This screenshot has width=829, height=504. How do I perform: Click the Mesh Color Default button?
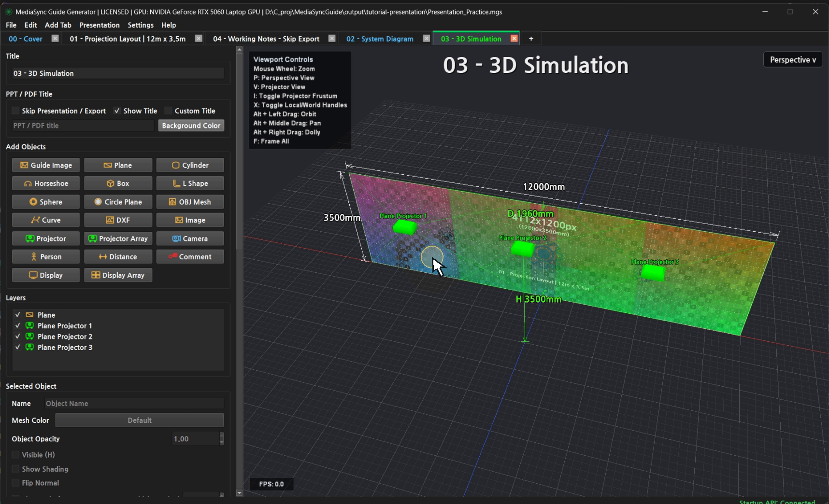click(x=140, y=420)
